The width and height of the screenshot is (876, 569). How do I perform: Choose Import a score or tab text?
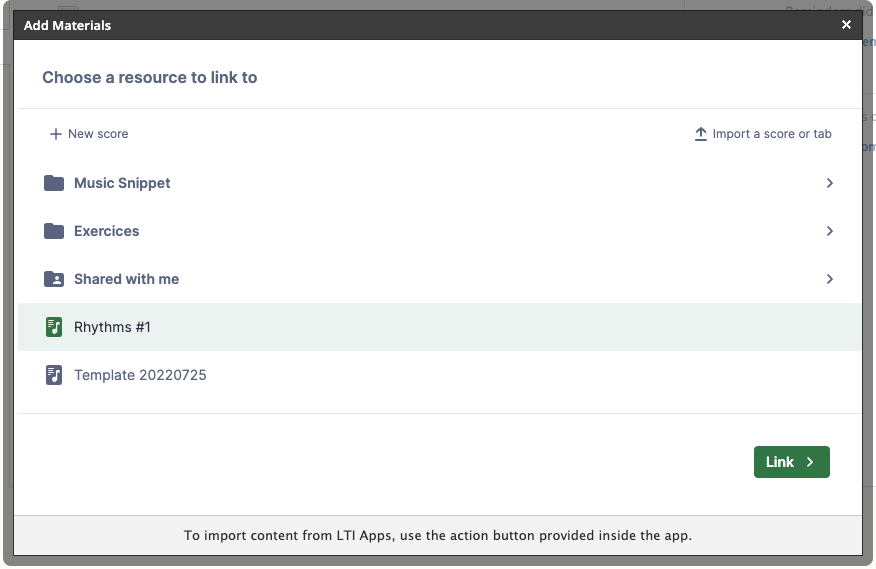771,134
